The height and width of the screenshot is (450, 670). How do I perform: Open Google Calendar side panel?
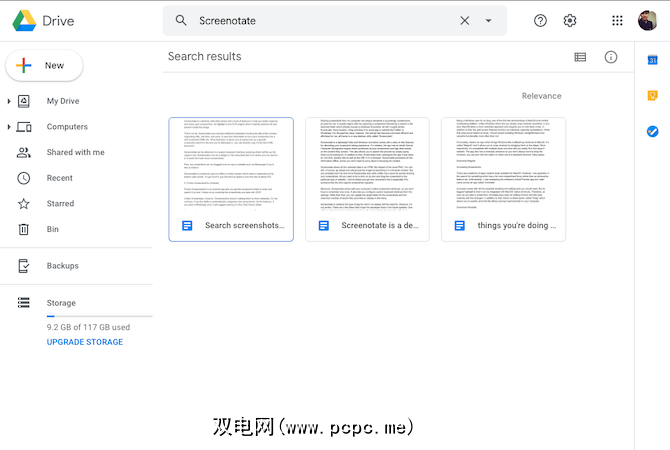652,60
